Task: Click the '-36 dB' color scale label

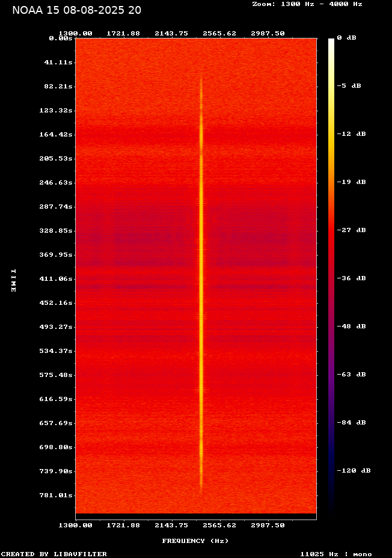Action: coord(352,278)
